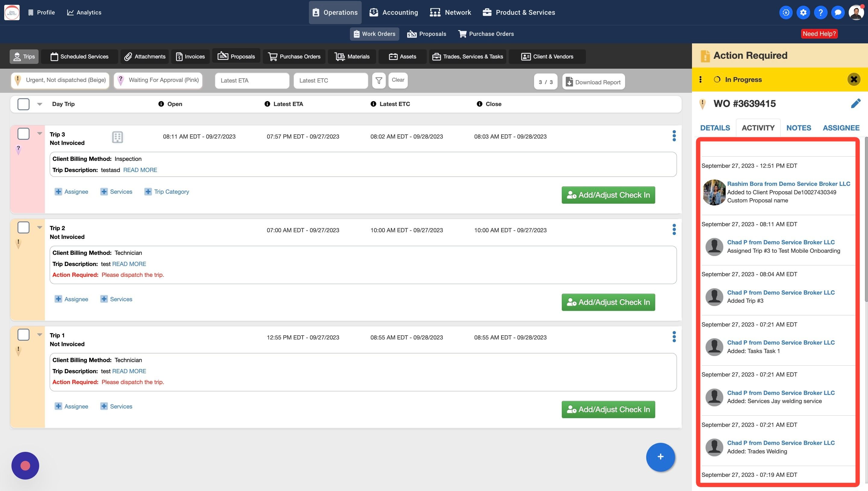
Task: Click the filter funnel icon
Action: 379,81
